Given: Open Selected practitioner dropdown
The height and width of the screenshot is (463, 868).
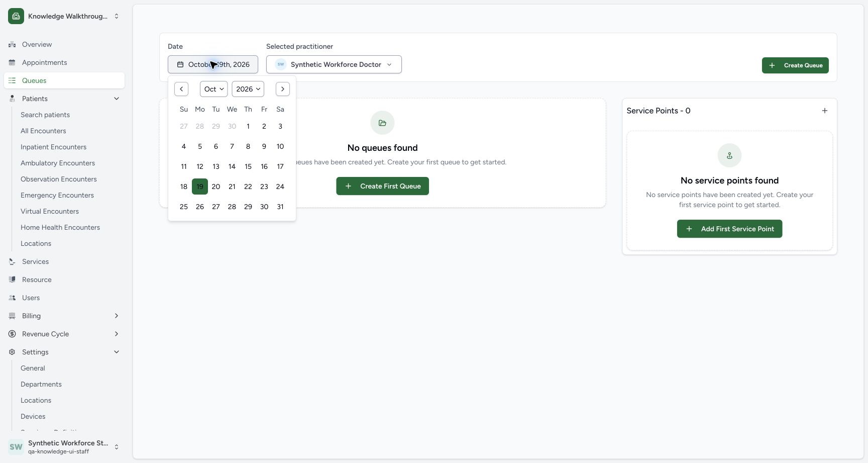Looking at the screenshot, I should tap(334, 64).
